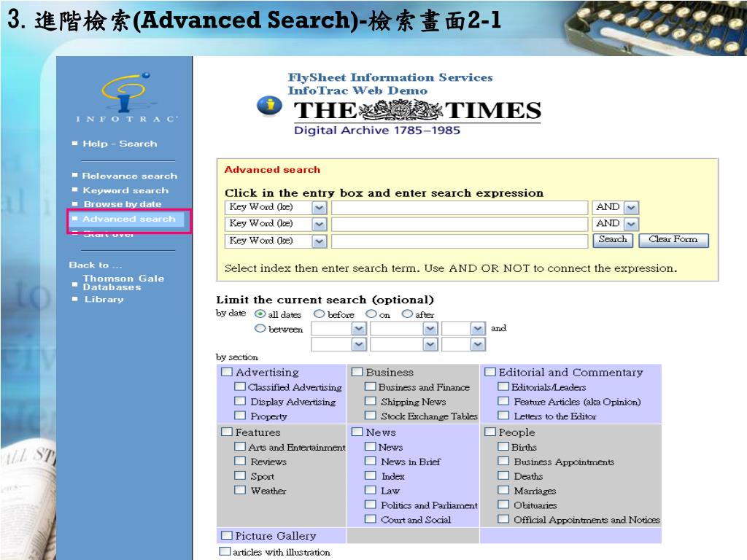This screenshot has height=560, width=747.
Task: Check the Law checkbox
Action: click(x=370, y=489)
